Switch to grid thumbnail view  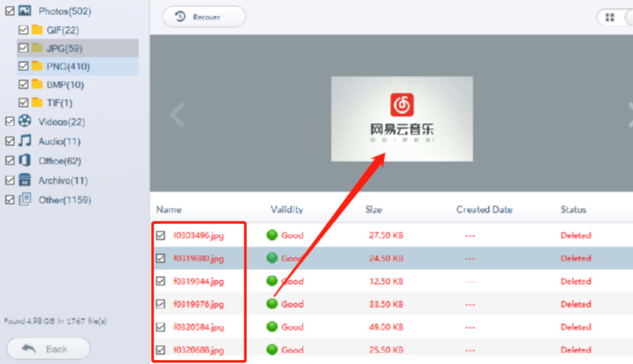(609, 17)
